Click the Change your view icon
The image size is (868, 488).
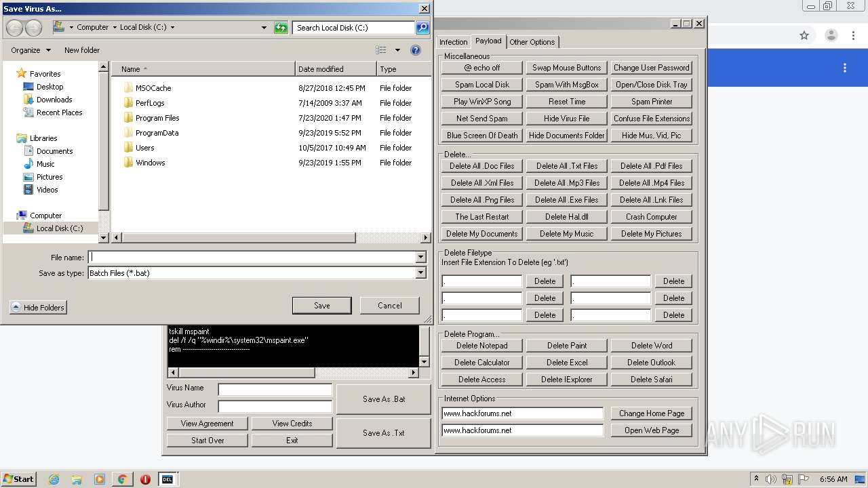coord(381,50)
